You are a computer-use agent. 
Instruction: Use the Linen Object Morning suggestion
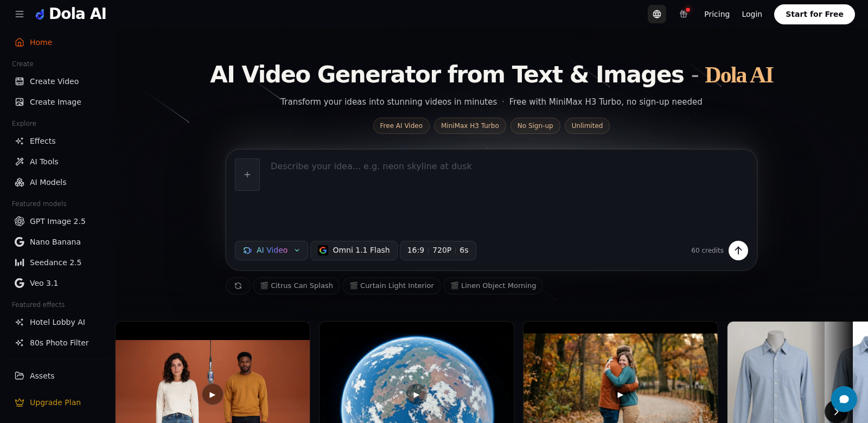pos(493,286)
